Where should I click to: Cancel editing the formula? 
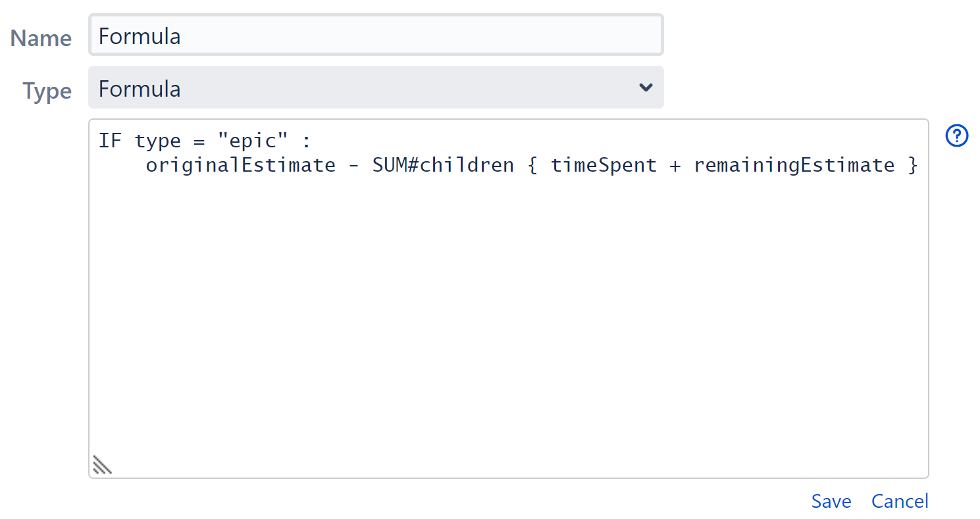[x=900, y=501]
